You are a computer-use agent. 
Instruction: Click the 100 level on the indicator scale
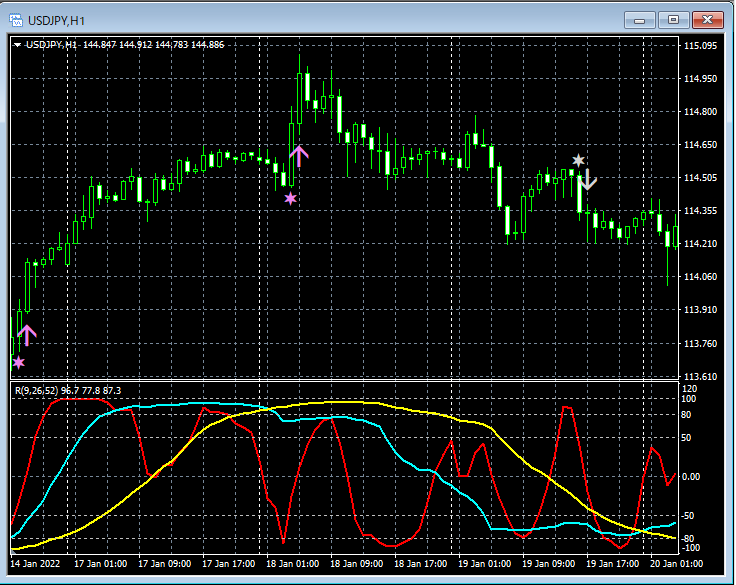pyautogui.click(x=688, y=399)
